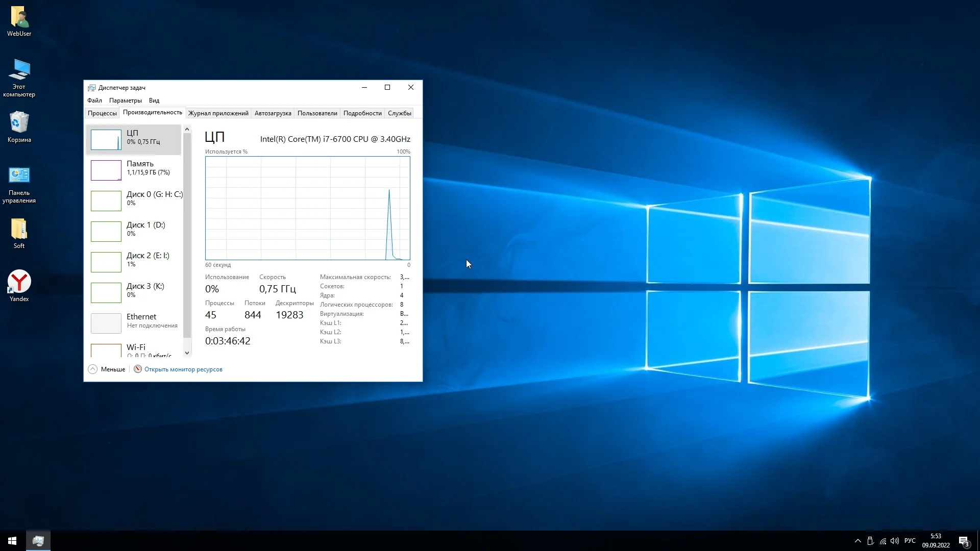980x551 pixels.
Task: Open the Параметры menu
Action: (125, 101)
